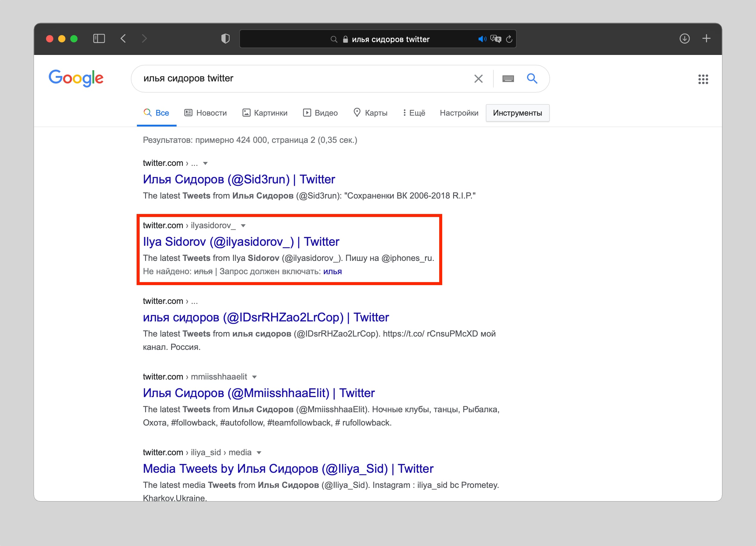Image resolution: width=756 pixels, height=546 pixels.
Task: Click Ещё navigation menu item
Action: 414,113
